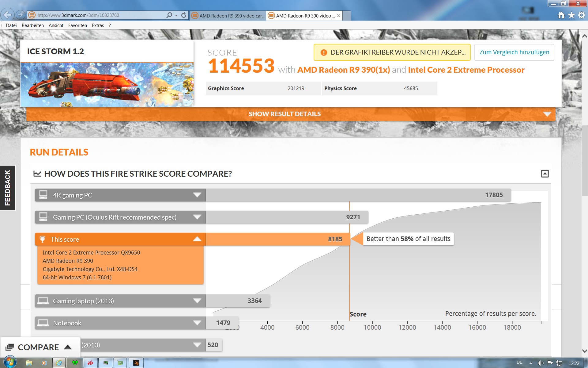Click Zum Vergleich hinzufügen button

[x=514, y=52]
